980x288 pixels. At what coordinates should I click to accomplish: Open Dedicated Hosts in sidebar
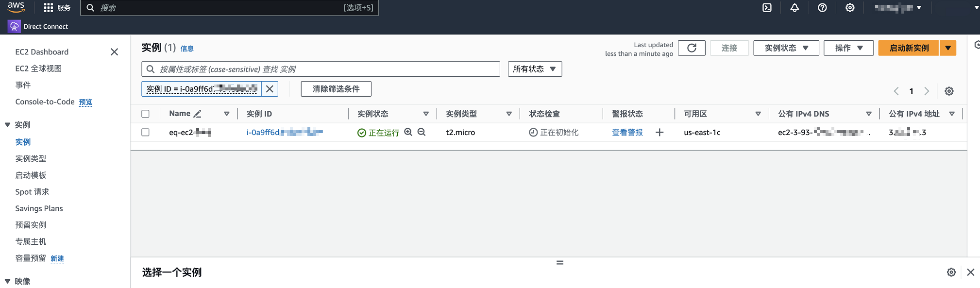pyautogui.click(x=31, y=241)
